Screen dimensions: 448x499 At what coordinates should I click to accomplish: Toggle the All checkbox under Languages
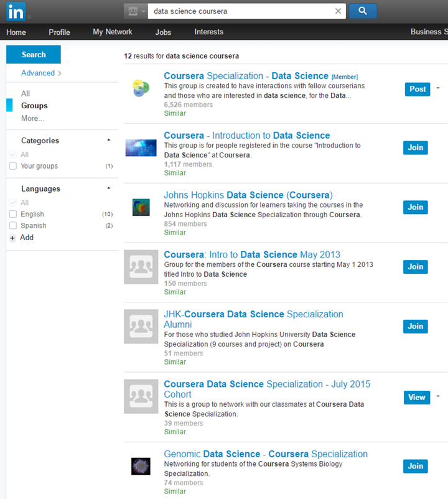[x=13, y=202]
